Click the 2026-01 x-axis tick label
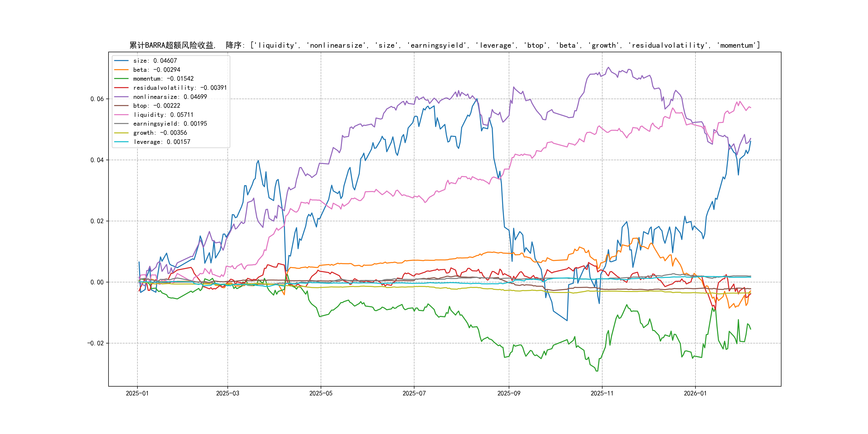Screen dimensions: 868x434 click(695, 393)
